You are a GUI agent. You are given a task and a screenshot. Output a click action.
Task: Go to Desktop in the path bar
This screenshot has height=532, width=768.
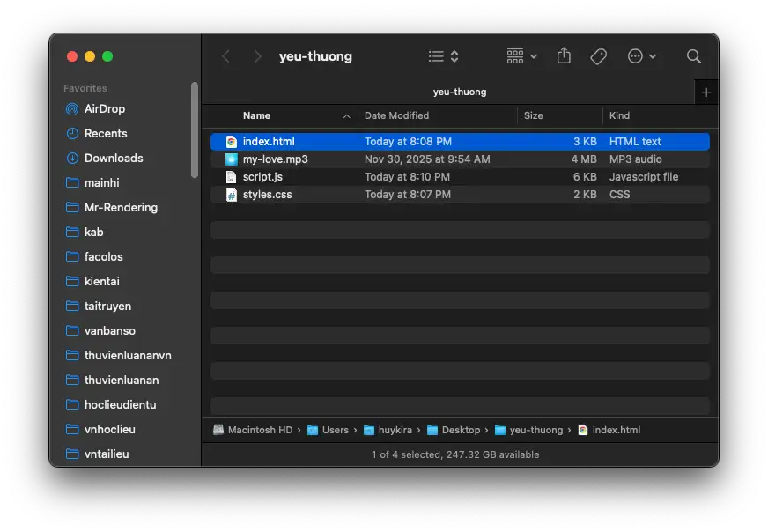[461, 430]
